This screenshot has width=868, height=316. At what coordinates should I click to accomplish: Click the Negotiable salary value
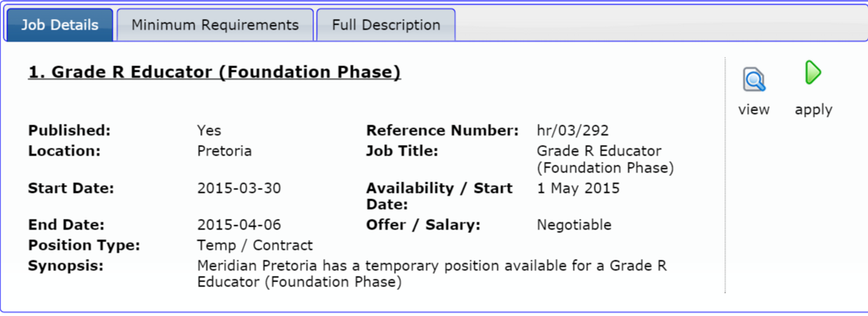pyautogui.click(x=574, y=225)
